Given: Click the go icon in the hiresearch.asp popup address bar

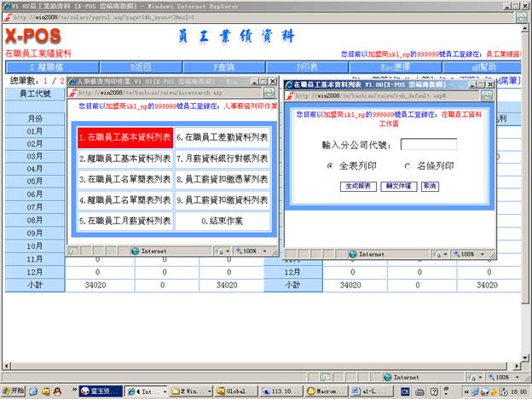Looking at the screenshot, I should [269, 93].
